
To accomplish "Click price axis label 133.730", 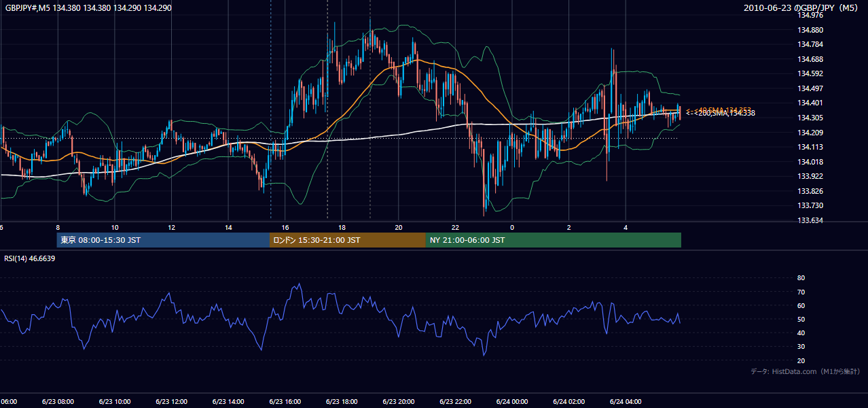I will click(810, 205).
